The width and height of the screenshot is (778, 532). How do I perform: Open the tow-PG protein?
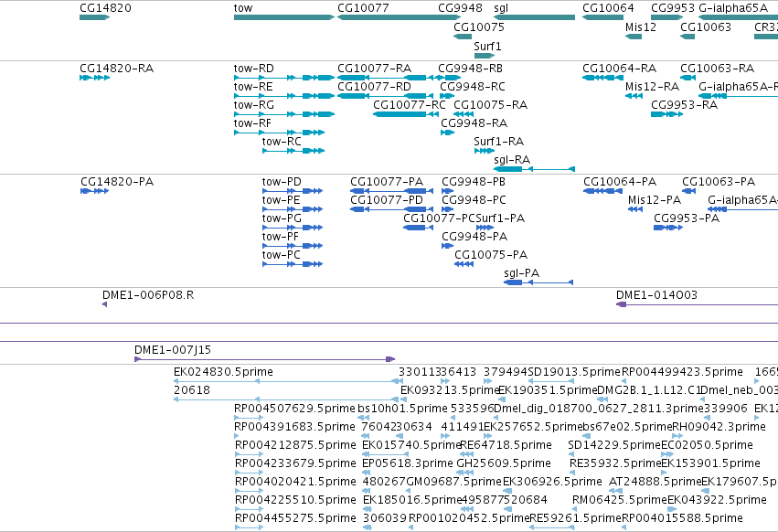293,228
